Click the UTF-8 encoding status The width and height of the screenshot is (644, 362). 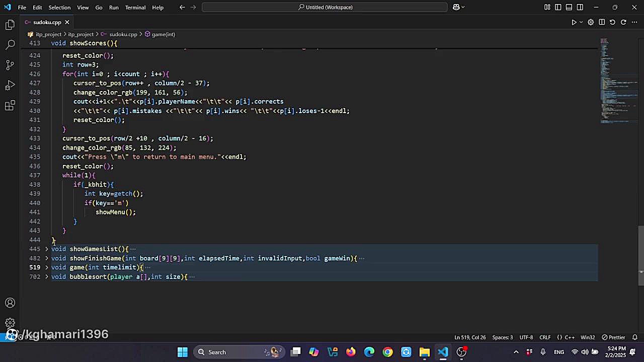(x=526, y=337)
